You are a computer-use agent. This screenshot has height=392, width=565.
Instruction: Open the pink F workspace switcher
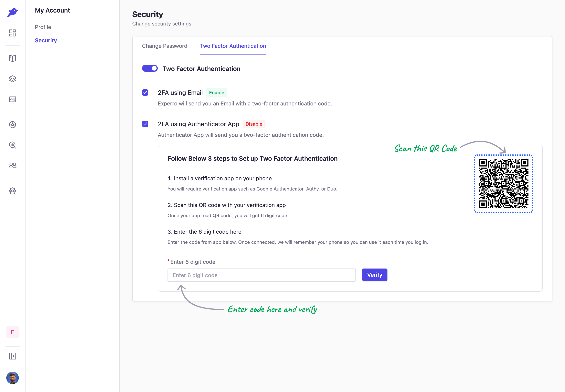pyautogui.click(x=13, y=332)
